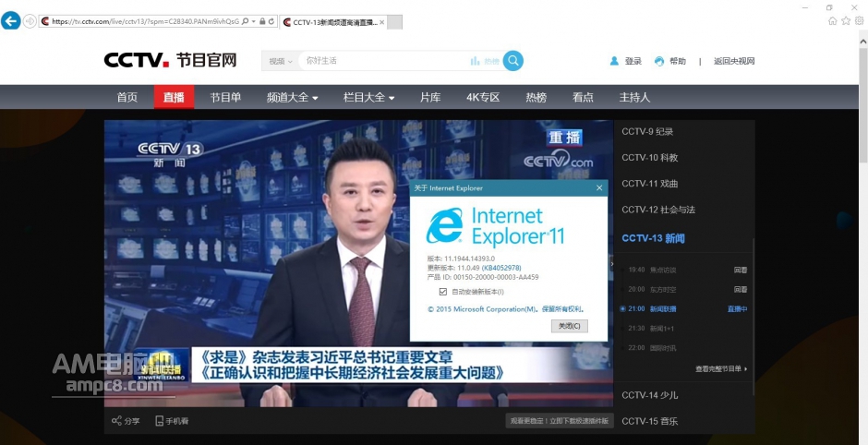Open the KB4052978 update link

[501, 268]
